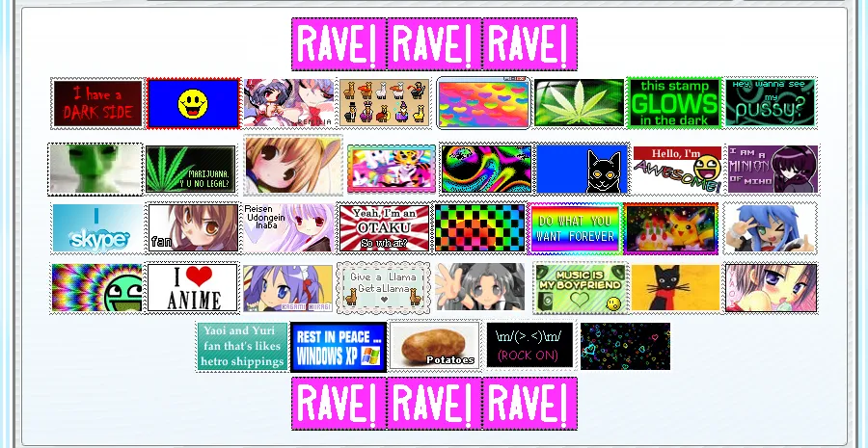Select the 'Reisen Udongein Inaba' stamp
This screenshot has width=868, height=448.
tap(289, 228)
